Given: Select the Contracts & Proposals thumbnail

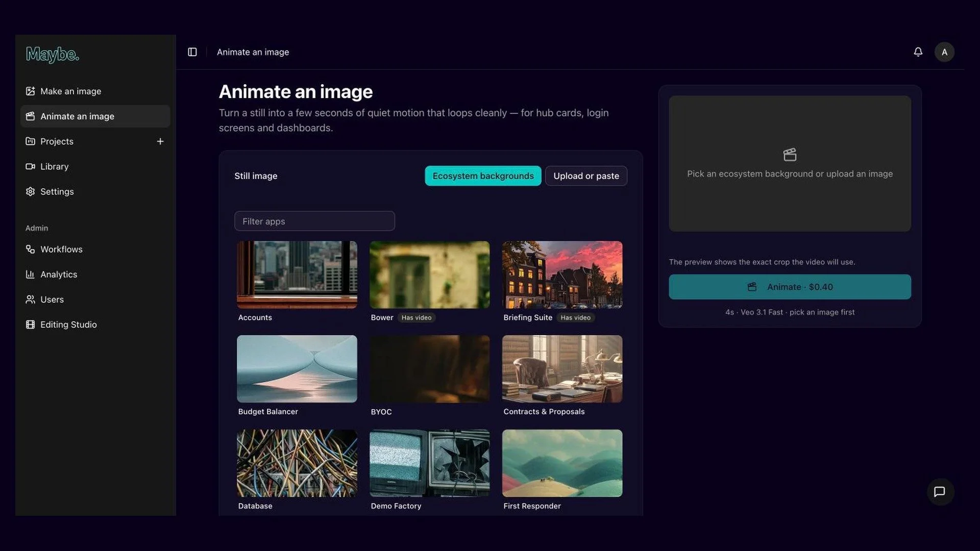Looking at the screenshot, I should 562,369.
